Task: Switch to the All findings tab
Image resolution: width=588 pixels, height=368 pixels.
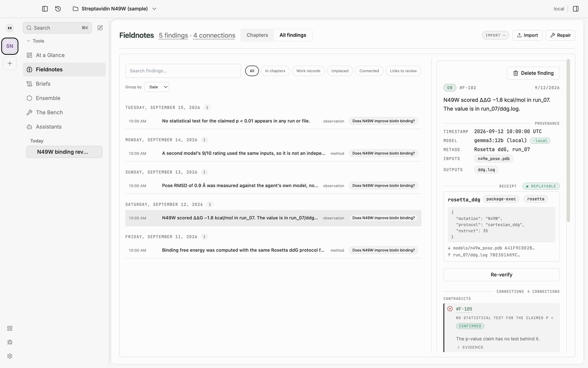Action: tap(293, 35)
